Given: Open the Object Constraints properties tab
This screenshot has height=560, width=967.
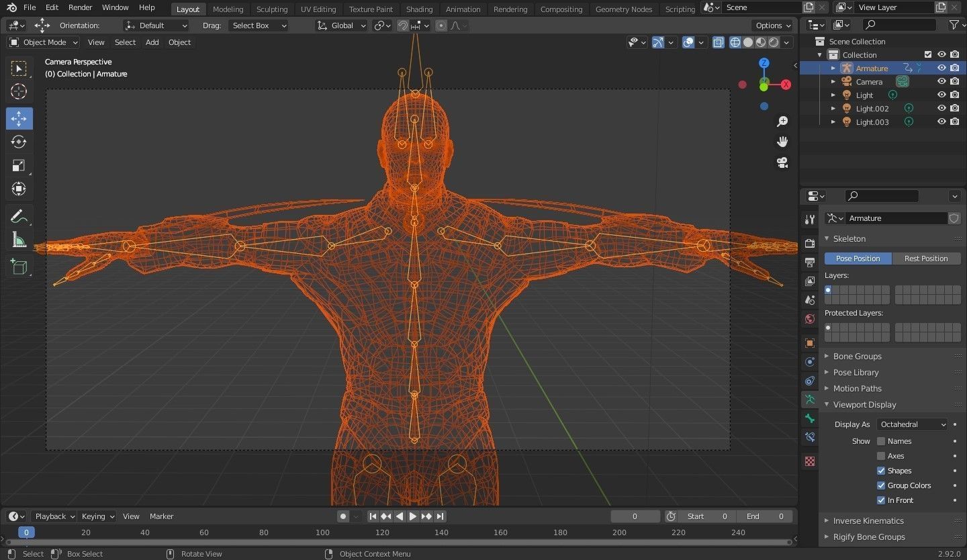Looking at the screenshot, I should (x=810, y=380).
